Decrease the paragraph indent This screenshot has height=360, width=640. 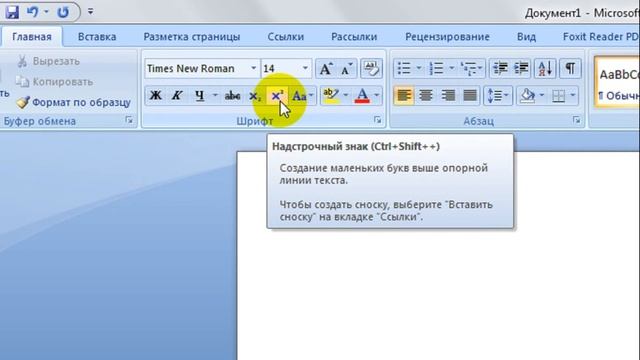click(x=500, y=69)
